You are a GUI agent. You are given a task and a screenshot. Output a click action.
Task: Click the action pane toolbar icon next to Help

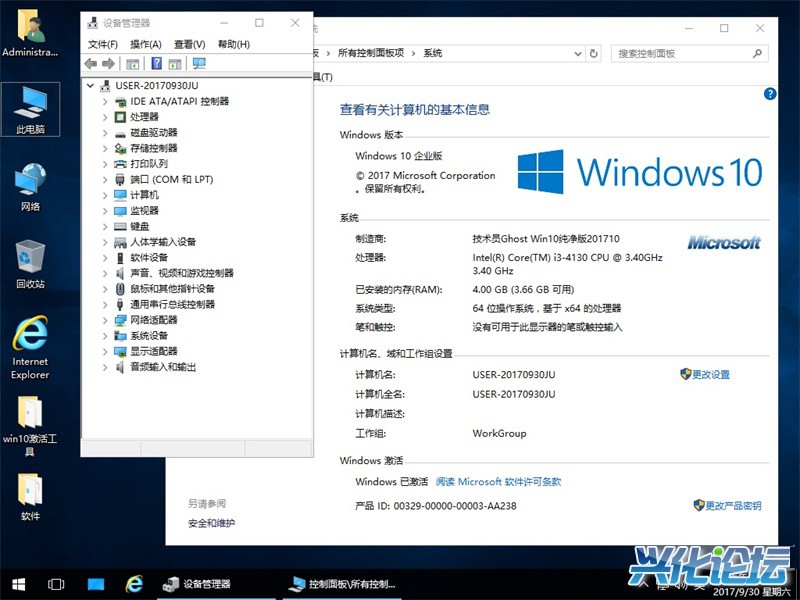(x=175, y=64)
